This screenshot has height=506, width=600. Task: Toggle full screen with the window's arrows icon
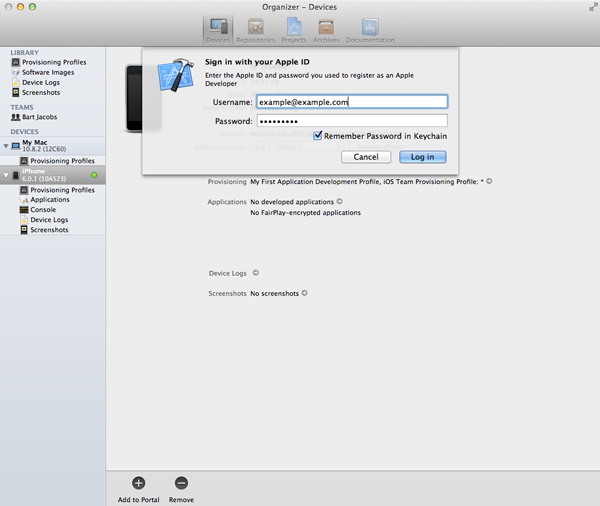[x=593, y=7]
